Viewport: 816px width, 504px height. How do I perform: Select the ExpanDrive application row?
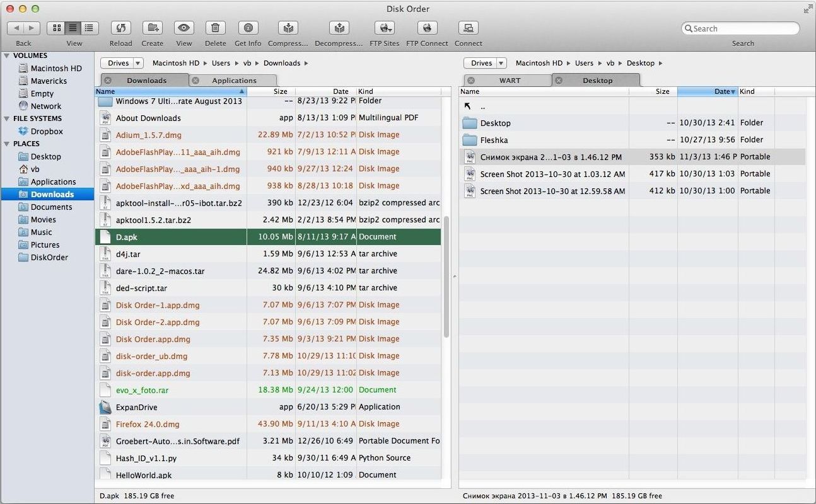coord(268,407)
